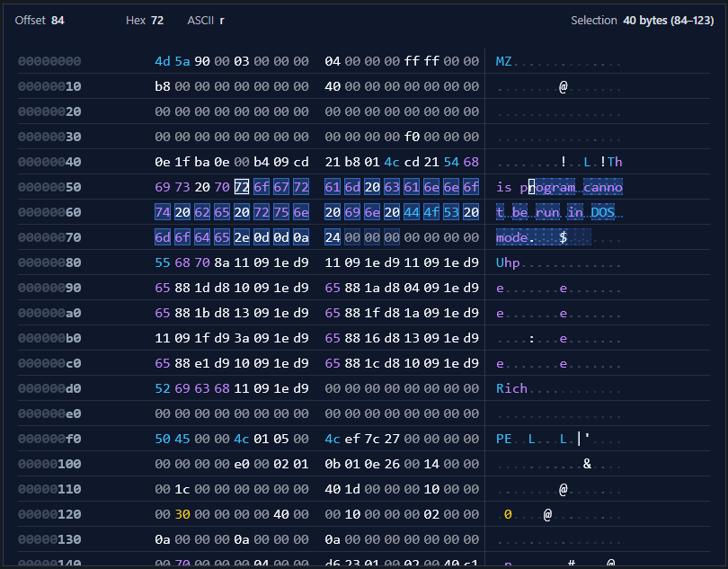Select offset label 000000d0
The height and width of the screenshot is (569, 728).
click(x=49, y=388)
